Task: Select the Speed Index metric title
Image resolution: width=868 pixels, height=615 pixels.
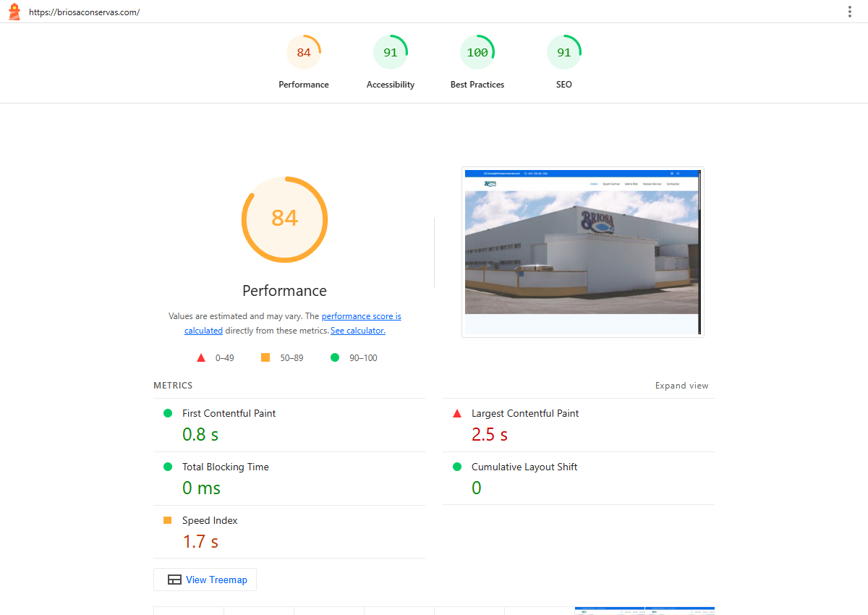Action: click(210, 520)
